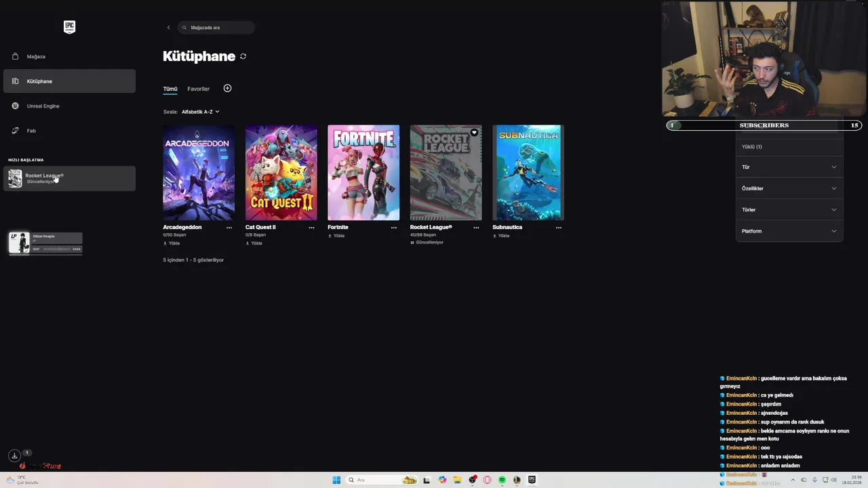Refresh the Kütüphane library list
Screen dimensions: 868x488
[243, 56]
